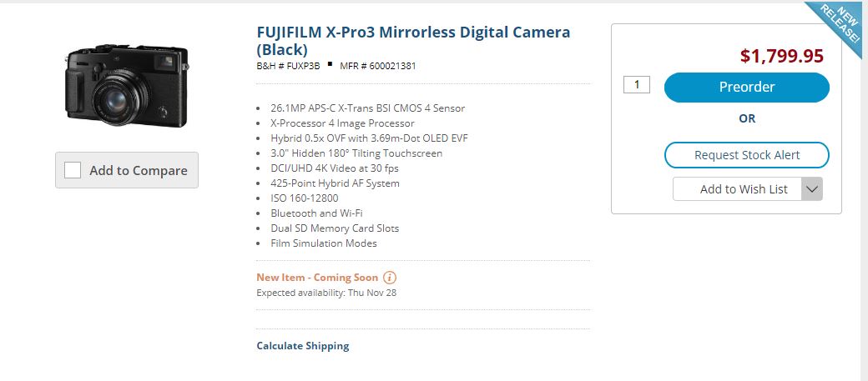868x381 pixels.
Task: Click the B&H # FUXP3B item number
Action: tap(288, 67)
